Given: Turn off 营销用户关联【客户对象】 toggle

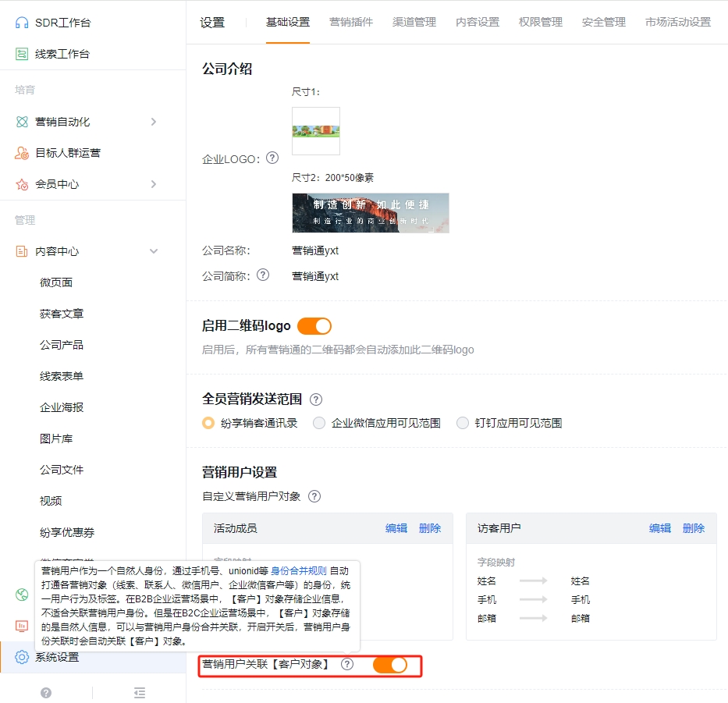Looking at the screenshot, I should [391, 665].
